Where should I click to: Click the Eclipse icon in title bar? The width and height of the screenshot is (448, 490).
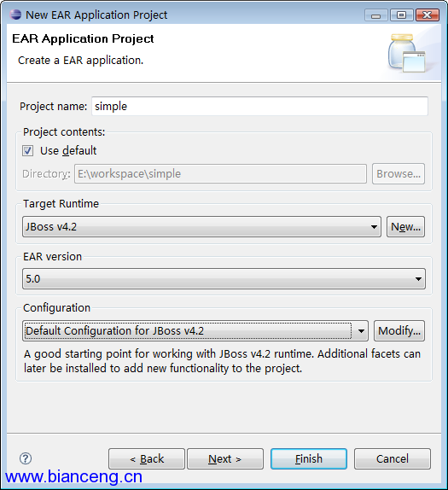pyautogui.click(x=15, y=15)
